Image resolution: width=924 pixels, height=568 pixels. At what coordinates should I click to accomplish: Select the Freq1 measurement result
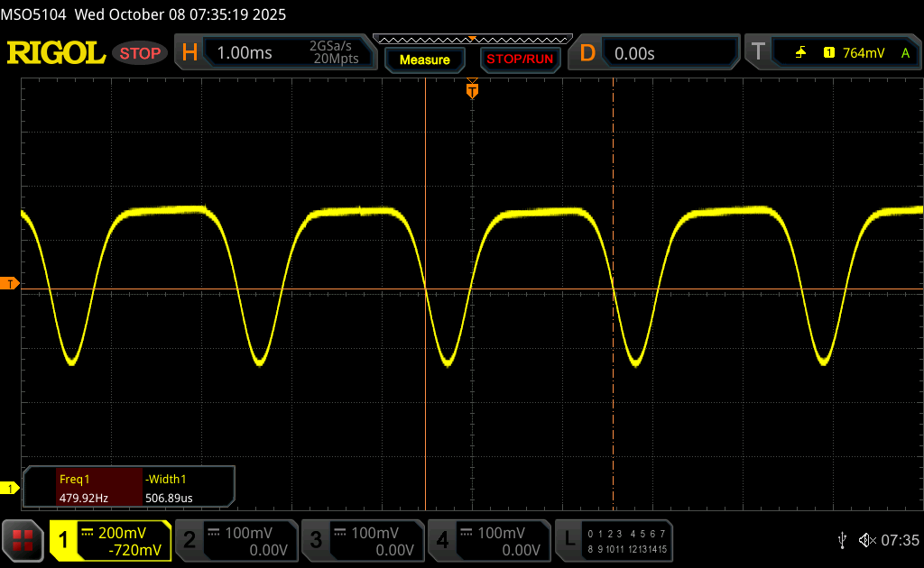[85, 488]
